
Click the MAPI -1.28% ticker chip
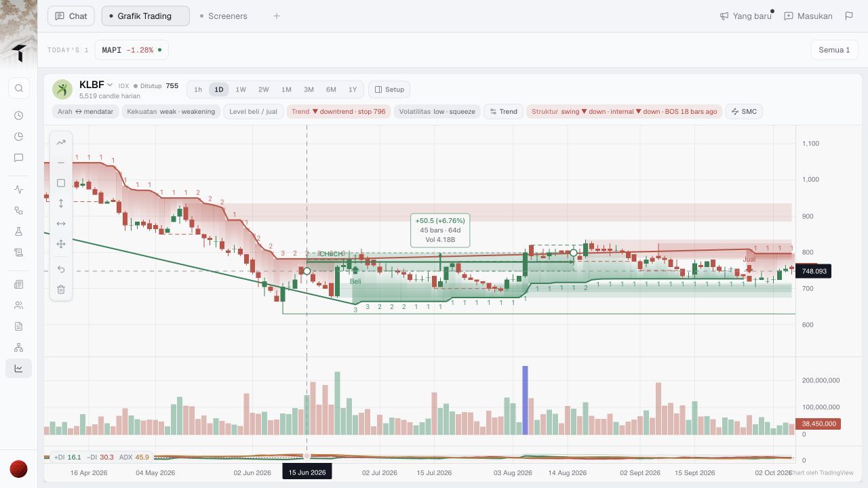click(132, 49)
